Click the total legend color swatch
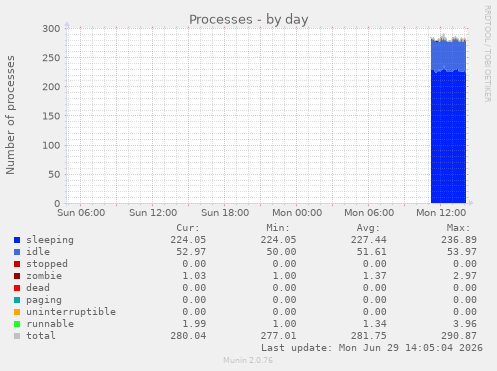Viewport: 497px width, 371px height. pyautogui.click(x=17, y=336)
